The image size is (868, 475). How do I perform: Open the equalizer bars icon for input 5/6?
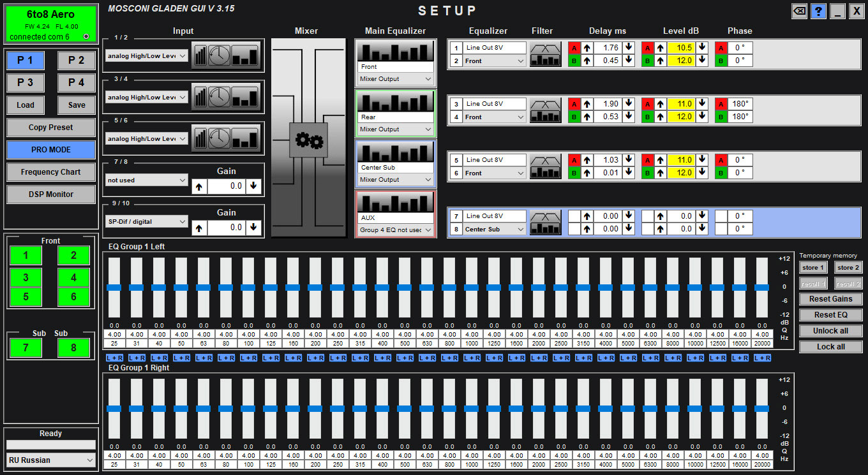pyautogui.click(x=245, y=138)
